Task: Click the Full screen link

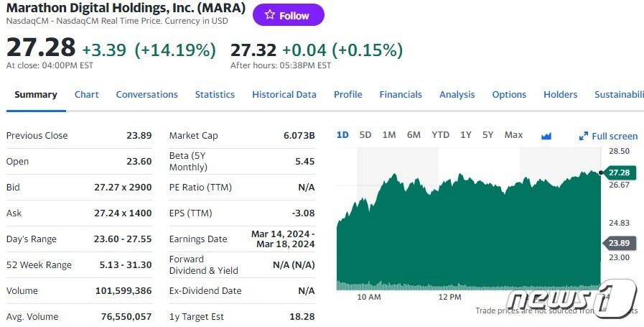Action: click(x=614, y=136)
